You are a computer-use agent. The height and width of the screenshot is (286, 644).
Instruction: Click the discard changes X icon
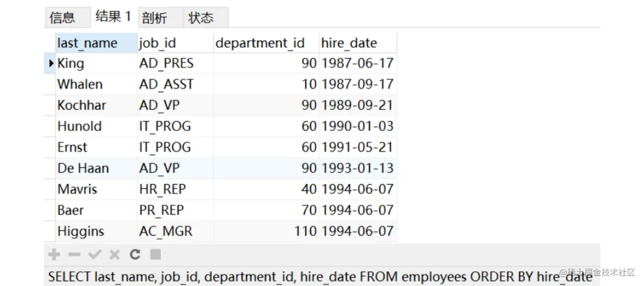(x=115, y=255)
